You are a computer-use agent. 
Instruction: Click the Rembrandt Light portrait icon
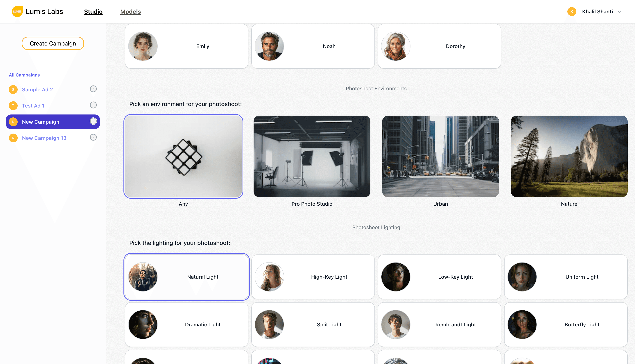tap(396, 324)
